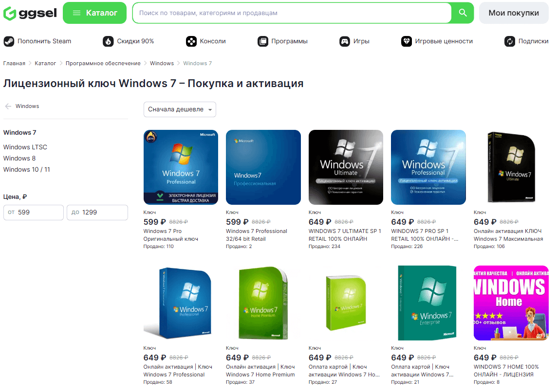557x392 pixels.
Task: Click title WINDOWS 7 HOME 100% ОНЛАЙН
Action: click(506, 371)
